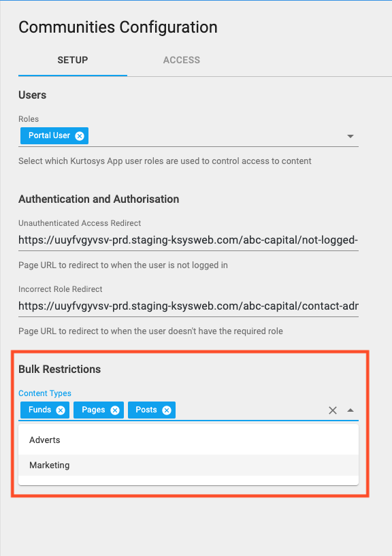Remove the Portal User role chip
Image resolution: width=392 pixels, height=556 pixels.
coord(80,136)
